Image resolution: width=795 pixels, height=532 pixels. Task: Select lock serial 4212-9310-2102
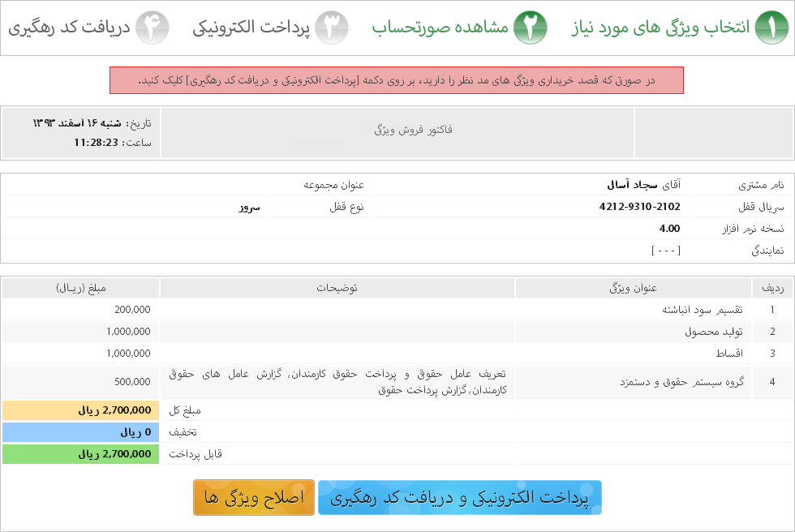pos(639,207)
